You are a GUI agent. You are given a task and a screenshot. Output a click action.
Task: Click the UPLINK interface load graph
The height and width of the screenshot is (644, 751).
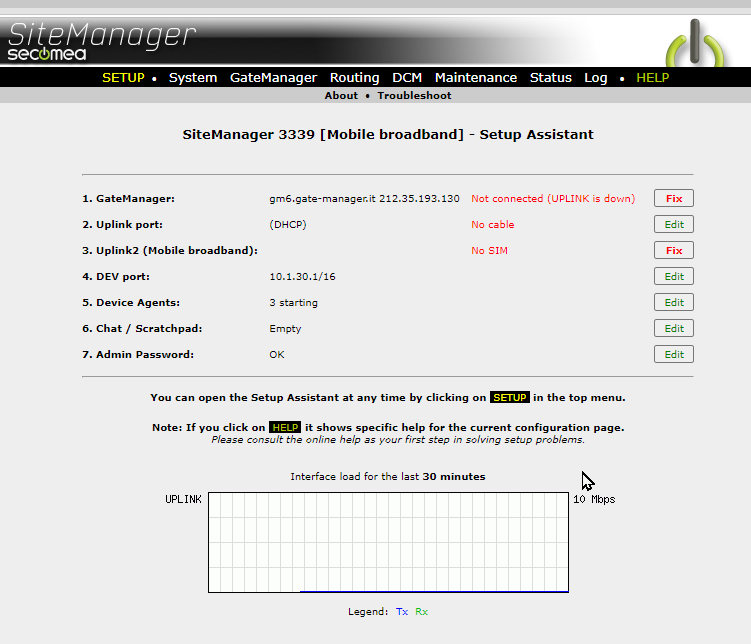(388, 542)
